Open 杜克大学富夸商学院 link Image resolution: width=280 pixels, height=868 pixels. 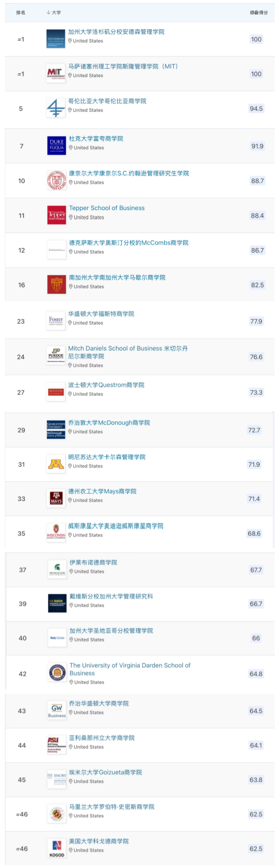96,139
